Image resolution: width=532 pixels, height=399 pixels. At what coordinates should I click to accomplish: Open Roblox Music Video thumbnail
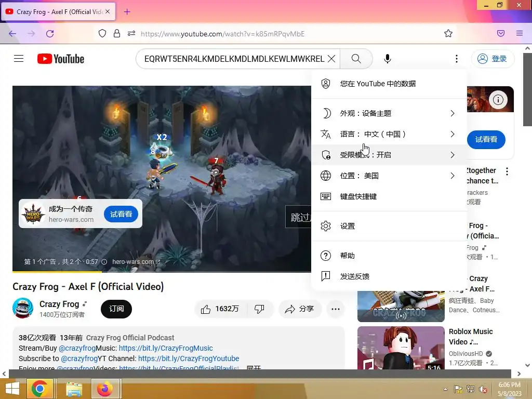click(x=401, y=348)
